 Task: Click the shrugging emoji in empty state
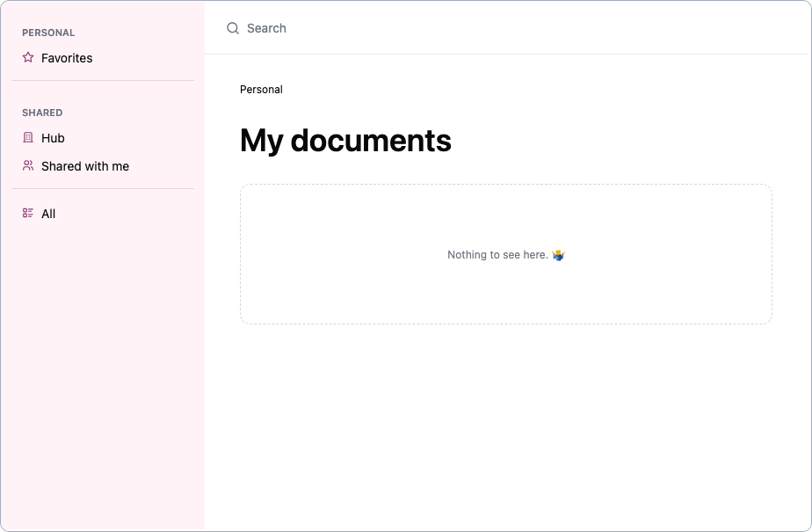point(558,255)
